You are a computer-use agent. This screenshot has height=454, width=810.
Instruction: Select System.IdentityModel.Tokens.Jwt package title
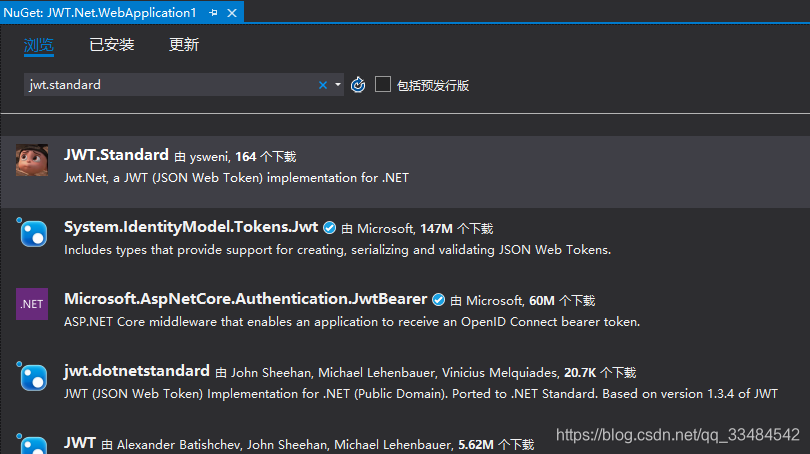(x=191, y=227)
